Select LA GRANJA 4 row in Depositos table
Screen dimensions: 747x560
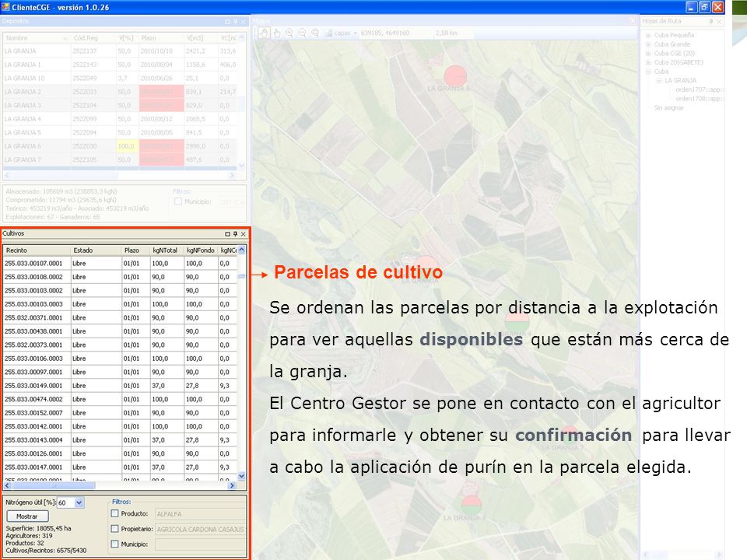click(120, 119)
